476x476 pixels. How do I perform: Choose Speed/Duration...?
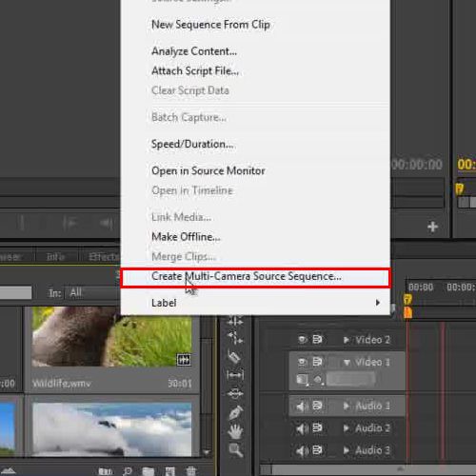pos(255,144)
